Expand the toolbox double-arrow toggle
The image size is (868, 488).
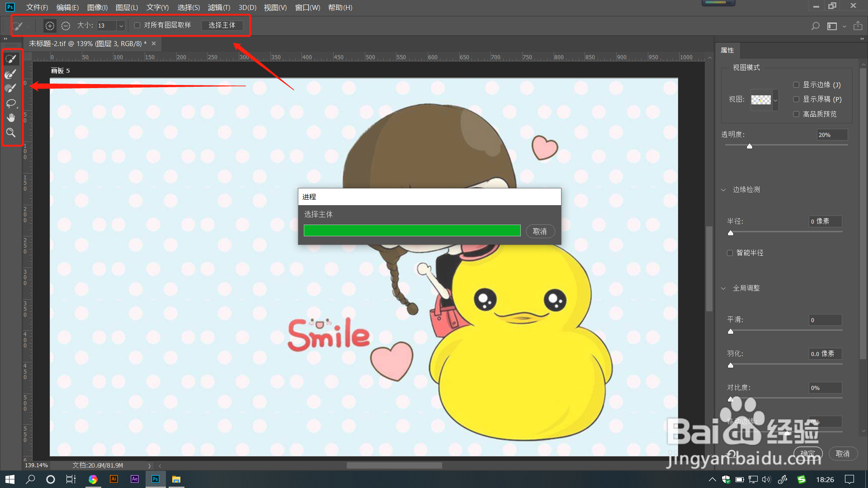(x=6, y=39)
